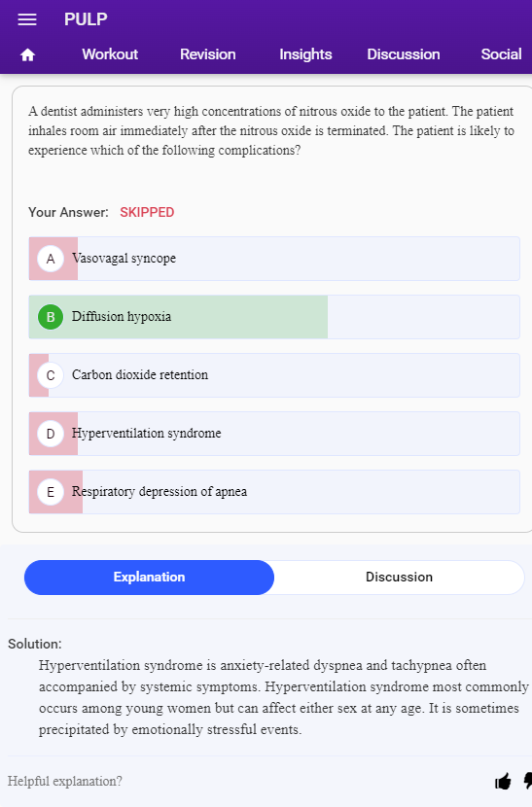
Task: Click the PULP app title
Action: (86, 19)
